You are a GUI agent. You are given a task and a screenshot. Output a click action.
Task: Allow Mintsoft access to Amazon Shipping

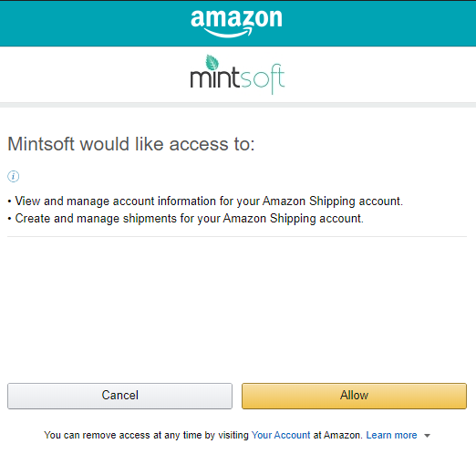click(x=354, y=396)
